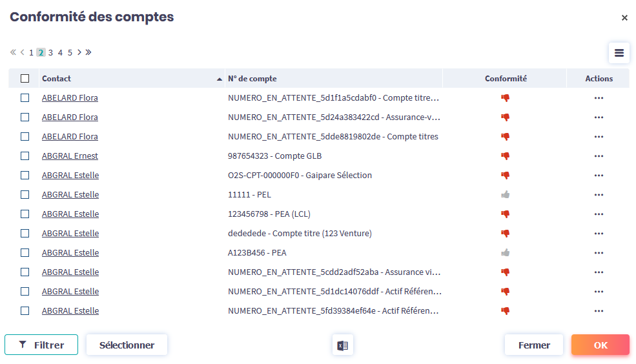Select checkbox for 123456798 - PEA (LCL) row
The width and height of the screenshot is (636, 364).
(25, 214)
